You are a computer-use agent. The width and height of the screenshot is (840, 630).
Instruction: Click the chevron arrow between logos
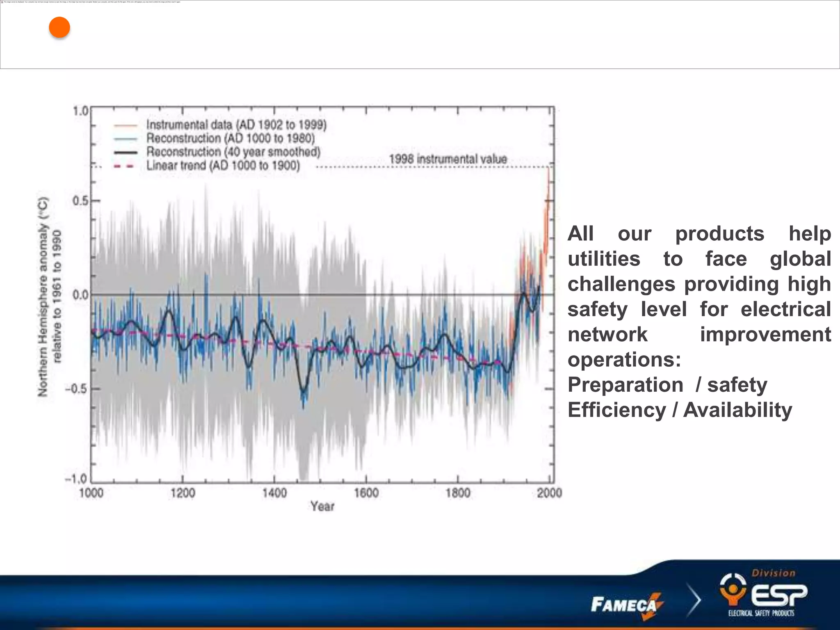[694, 601]
